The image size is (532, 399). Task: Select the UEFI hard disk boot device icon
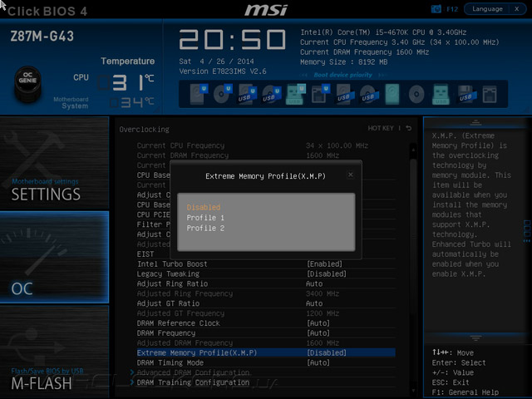199,94
